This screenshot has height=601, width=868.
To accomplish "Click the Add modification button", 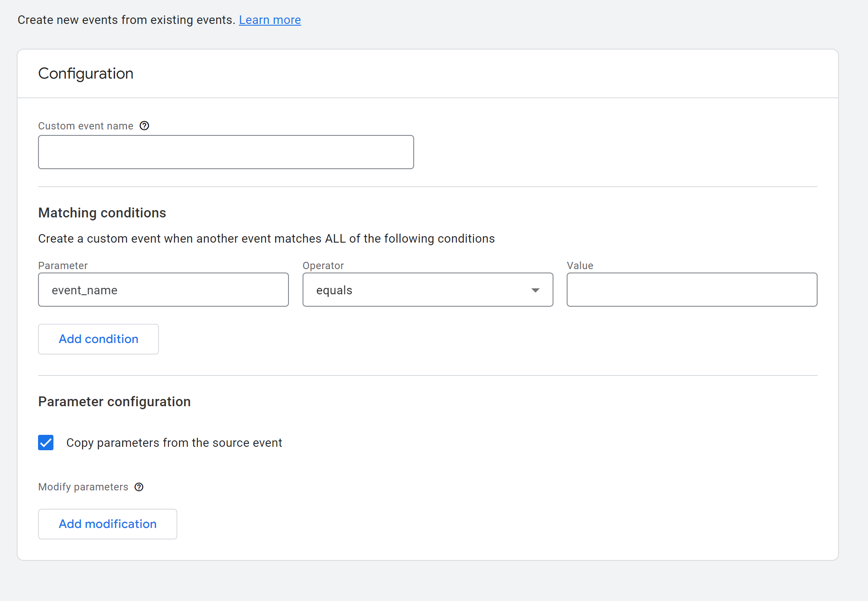I will [107, 524].
